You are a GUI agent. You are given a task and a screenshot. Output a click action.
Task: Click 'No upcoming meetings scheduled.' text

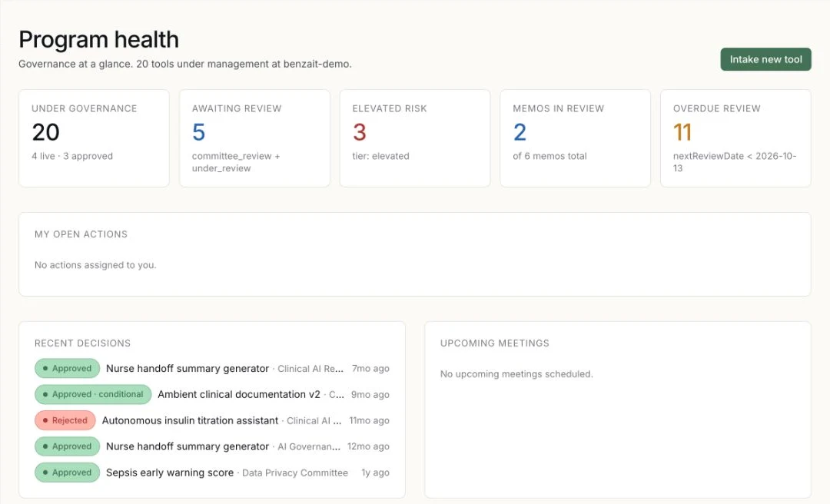[x=516, y=373]
